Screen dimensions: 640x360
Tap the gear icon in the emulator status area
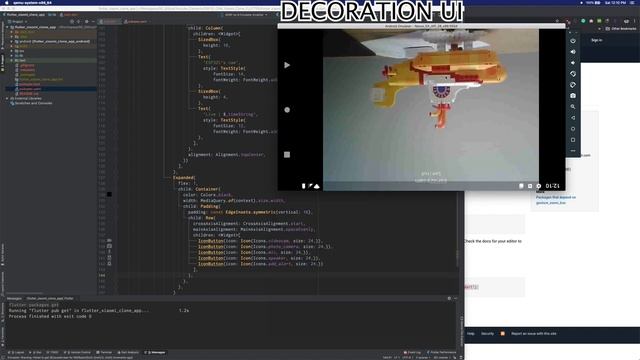(x=538, y=186)
